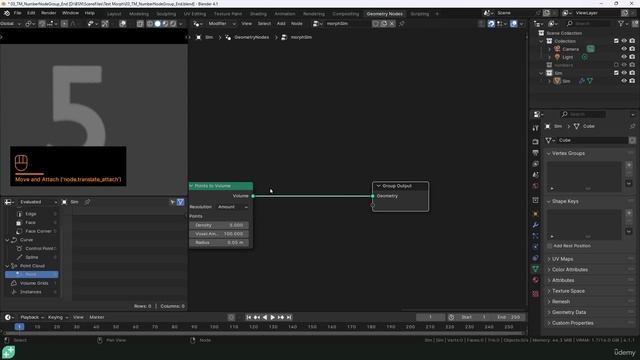Screen dimensions: 640x360
Task: Open the Playback menu in timeline
Action: coord(32,317)
